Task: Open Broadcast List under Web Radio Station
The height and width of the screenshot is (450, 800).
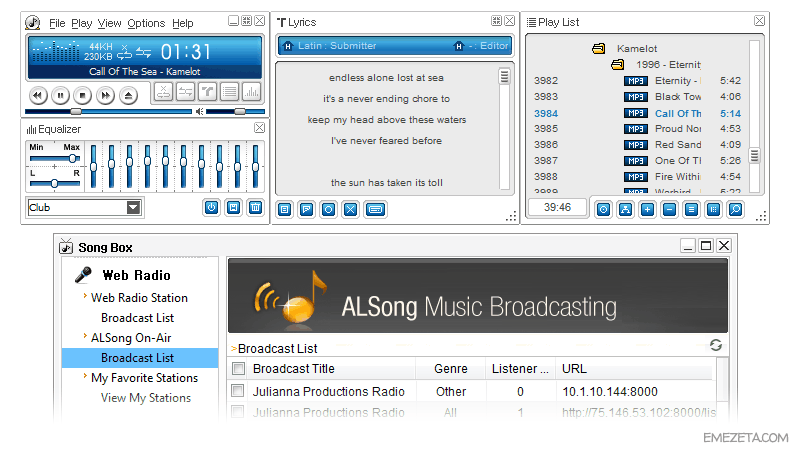Action: [x=137, y=318]
